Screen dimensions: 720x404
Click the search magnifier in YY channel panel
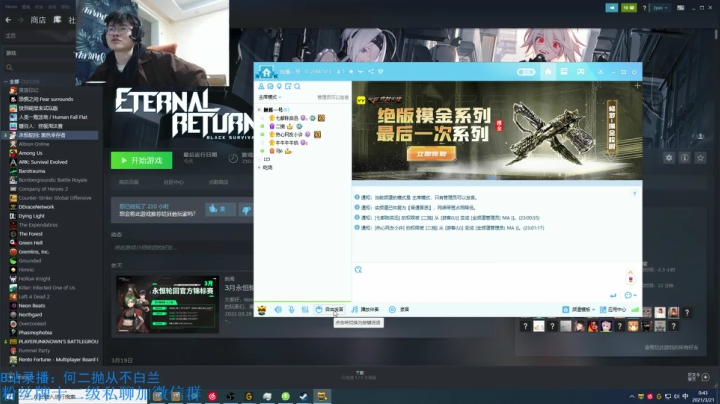pyautogui.click(x=297, y=86)
